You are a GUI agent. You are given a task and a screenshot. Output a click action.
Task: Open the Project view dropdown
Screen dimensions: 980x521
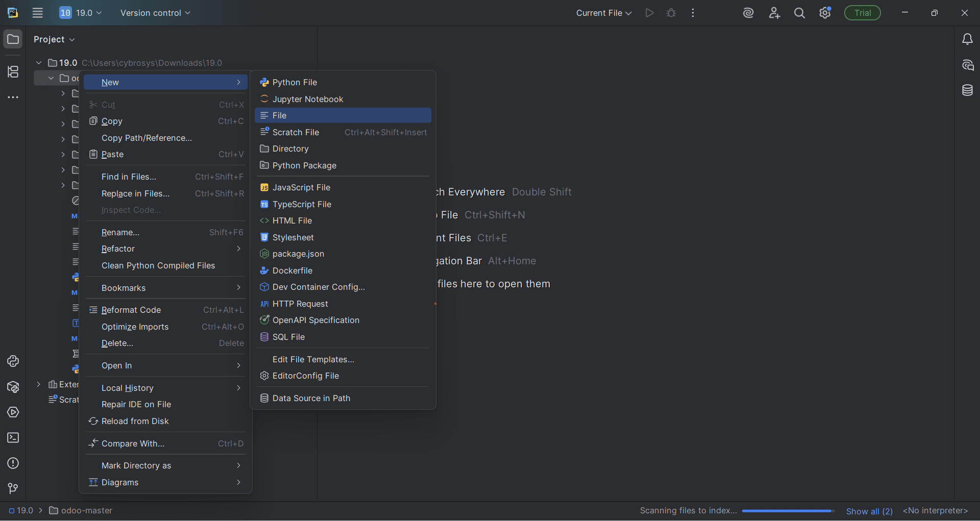pos(54,39)
